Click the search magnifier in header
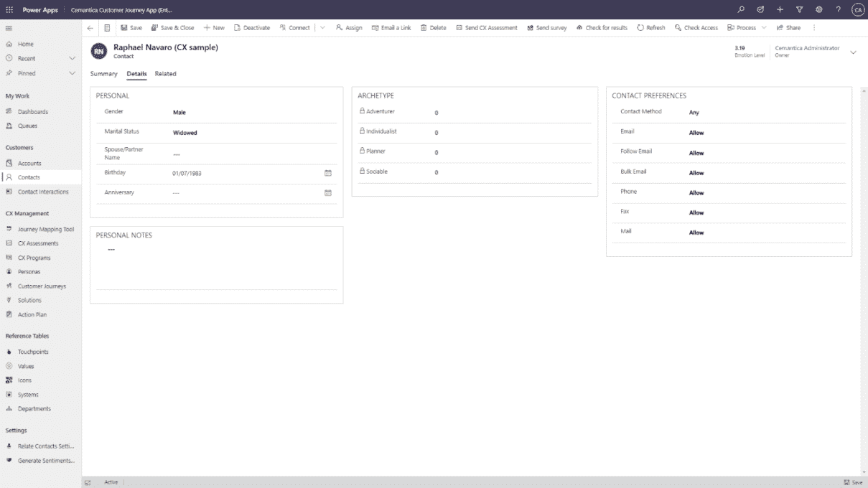This screenshot has width=868, height=488. click(x=741, y=10)
